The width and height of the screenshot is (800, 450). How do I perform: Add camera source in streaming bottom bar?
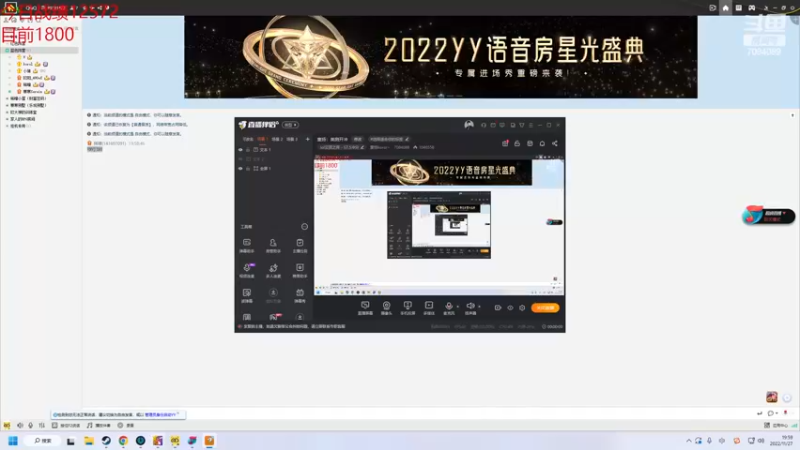click(x=386, y=308)
